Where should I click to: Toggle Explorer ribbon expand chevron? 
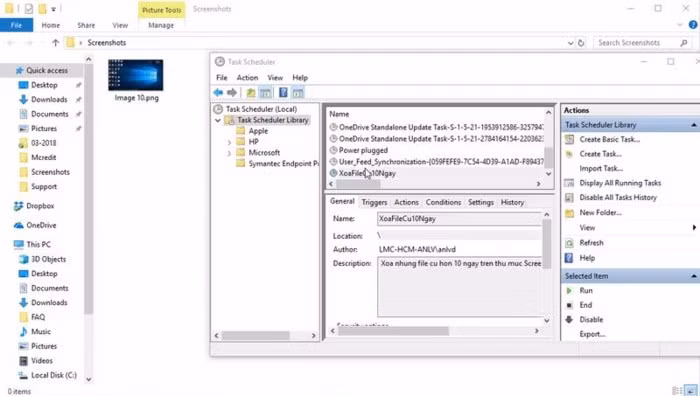pyautogui.click(x=680, y=25)
